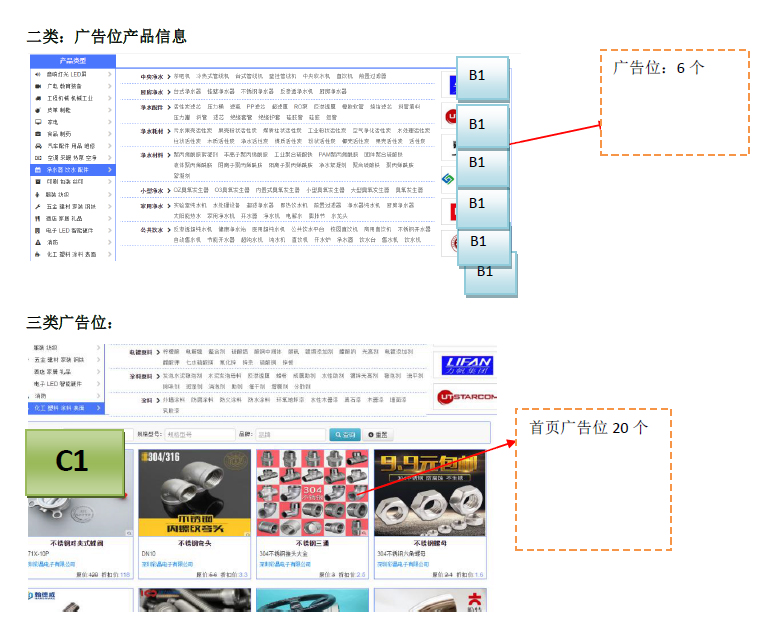The image size is (762, 631).
Task: Focus the 品牌 input field
Action: pyautogui.click(x=290, y=435)
